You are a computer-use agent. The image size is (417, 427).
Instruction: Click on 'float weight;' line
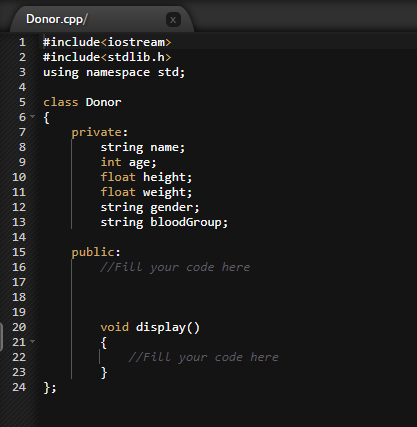pos(146,192)
